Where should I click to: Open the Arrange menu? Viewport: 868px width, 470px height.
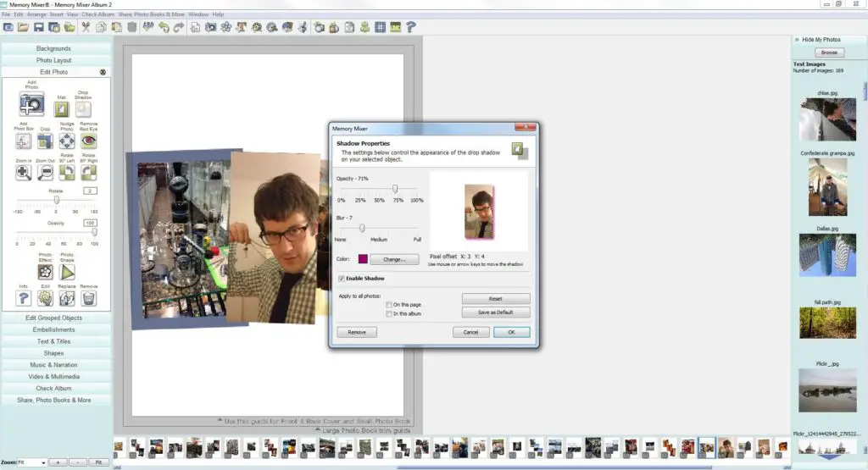(36, 14)
